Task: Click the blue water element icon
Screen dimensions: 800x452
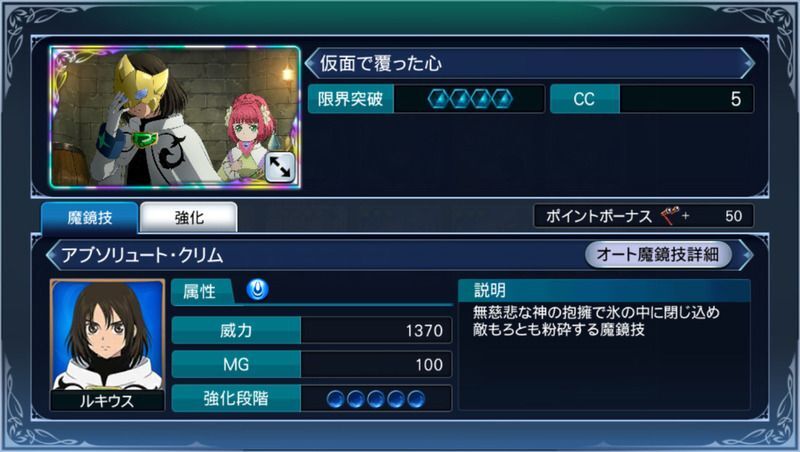Action: 258,289
